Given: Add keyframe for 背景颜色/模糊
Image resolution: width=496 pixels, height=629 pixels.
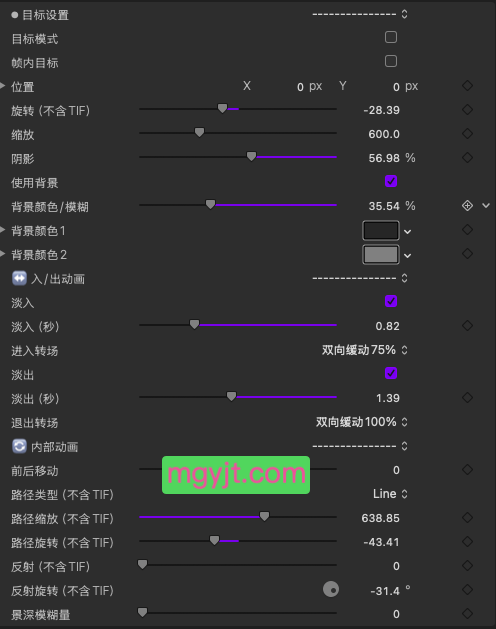Looking at the screenshot, I should (x=467, y=206).
